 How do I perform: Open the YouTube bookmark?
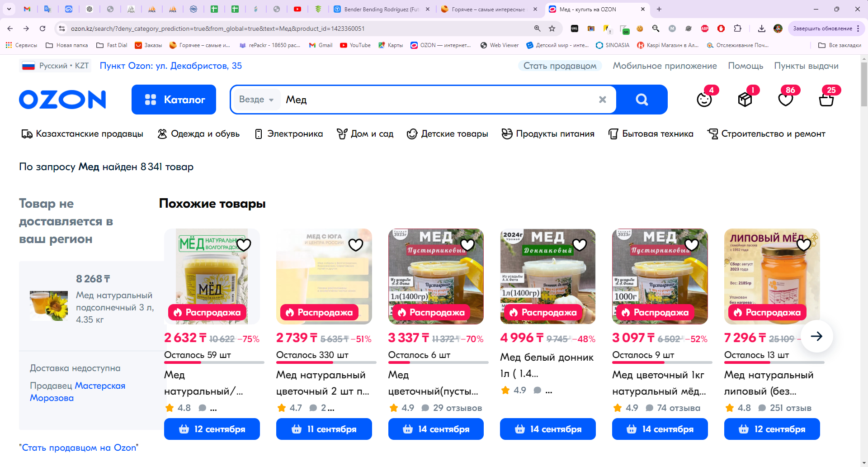coord(355,45)
